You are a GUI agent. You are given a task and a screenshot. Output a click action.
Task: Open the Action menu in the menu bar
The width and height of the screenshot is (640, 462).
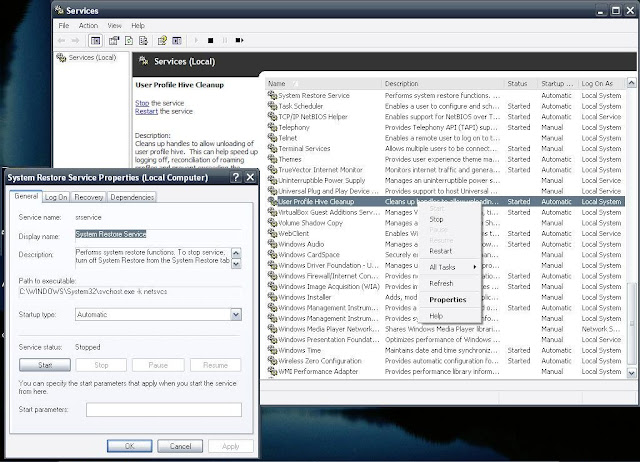(x=88, y=25)
